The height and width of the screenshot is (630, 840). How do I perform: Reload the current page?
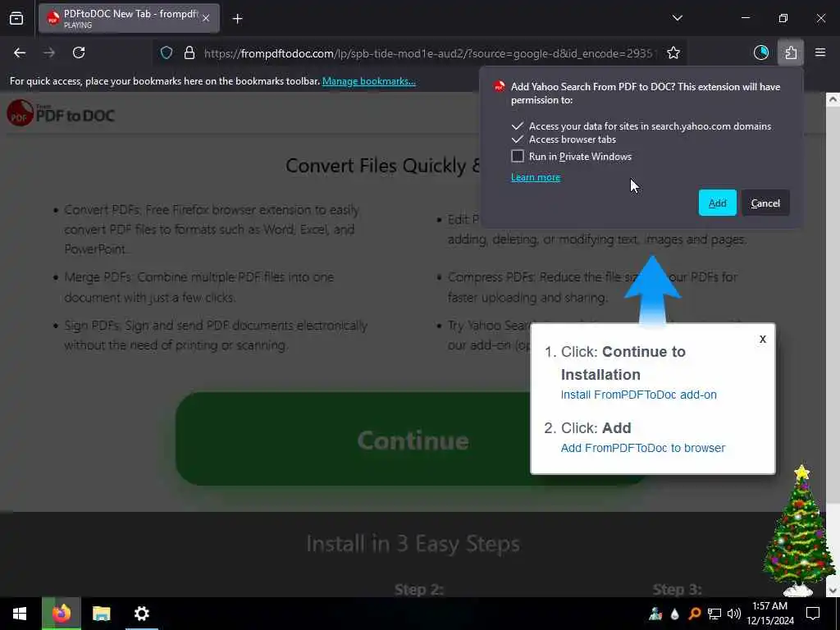(79, 52)
